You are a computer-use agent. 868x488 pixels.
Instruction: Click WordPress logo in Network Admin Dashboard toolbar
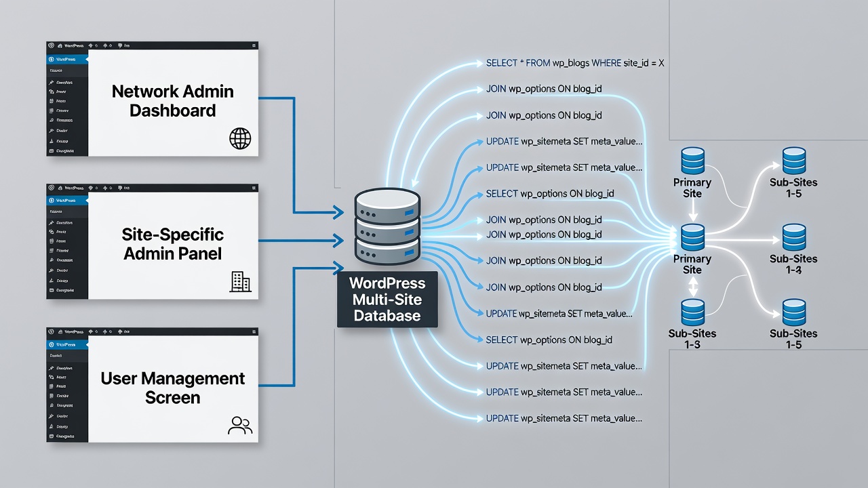(x=51, y=46)
